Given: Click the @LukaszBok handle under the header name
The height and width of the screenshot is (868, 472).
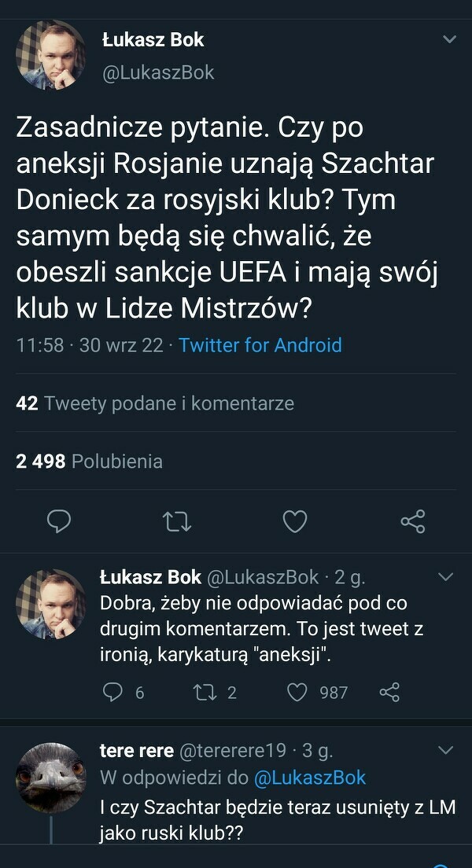Looking at the screenshot, I should (158, 73).
